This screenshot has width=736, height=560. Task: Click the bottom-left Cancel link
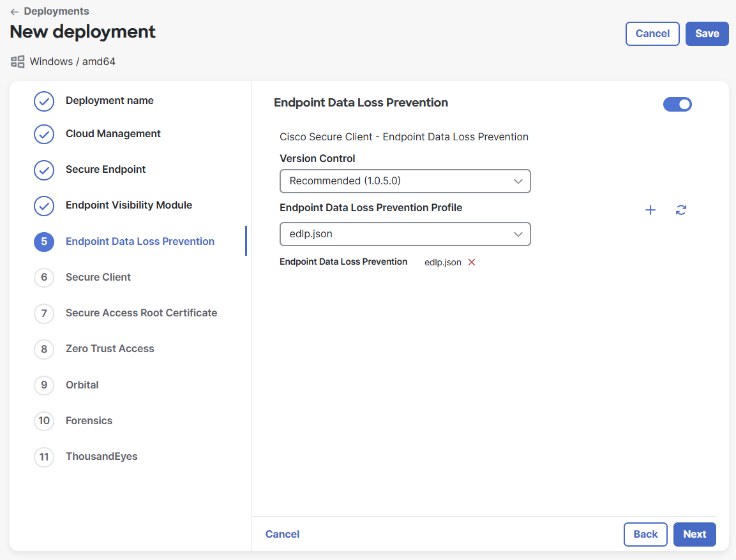tap(282, 534)
